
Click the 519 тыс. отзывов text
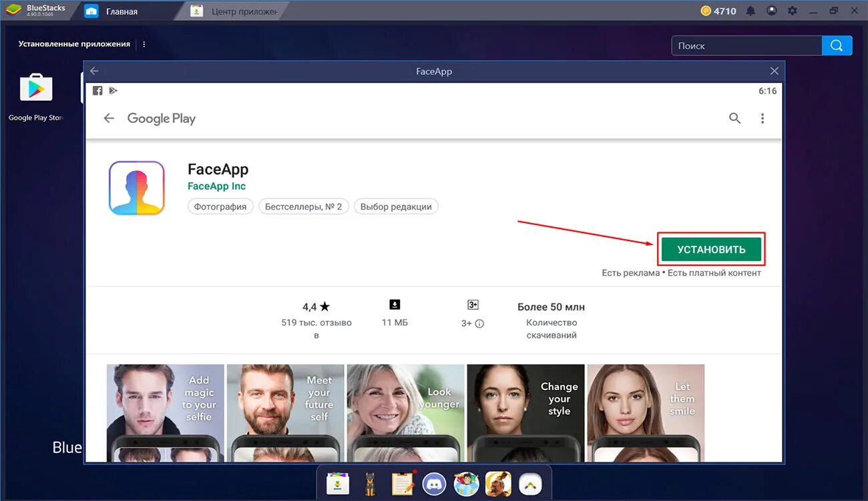coord(316,329)
